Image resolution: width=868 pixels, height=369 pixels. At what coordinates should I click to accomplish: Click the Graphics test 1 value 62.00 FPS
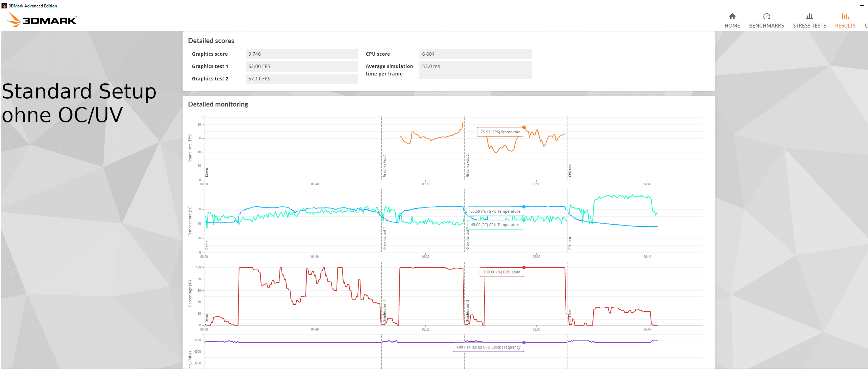click(x=302, y=66)
